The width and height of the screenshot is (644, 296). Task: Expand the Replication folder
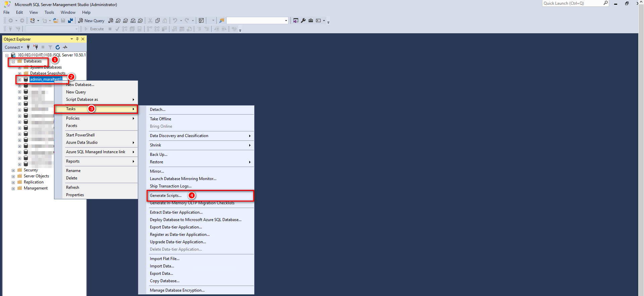[x=13, y=182]
